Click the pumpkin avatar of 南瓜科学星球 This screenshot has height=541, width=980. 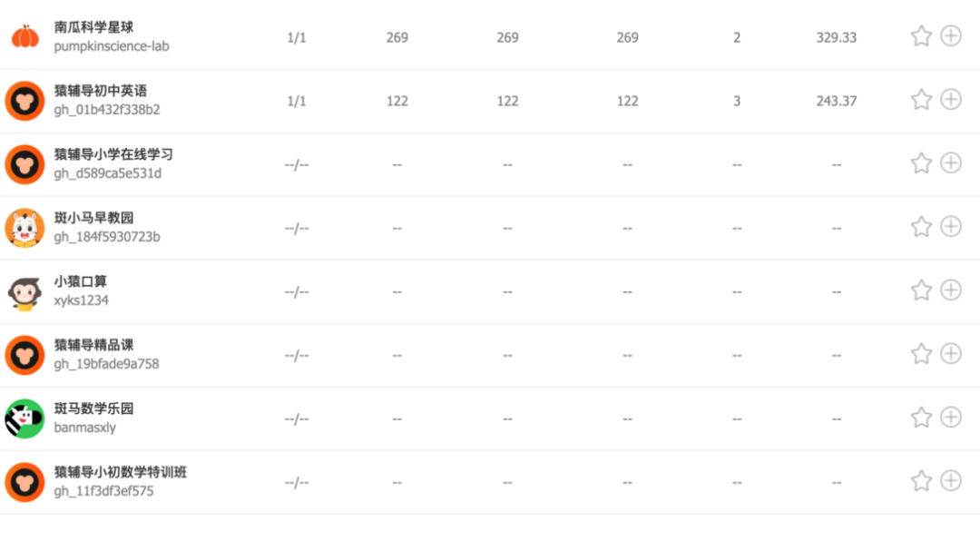(24, 37)
